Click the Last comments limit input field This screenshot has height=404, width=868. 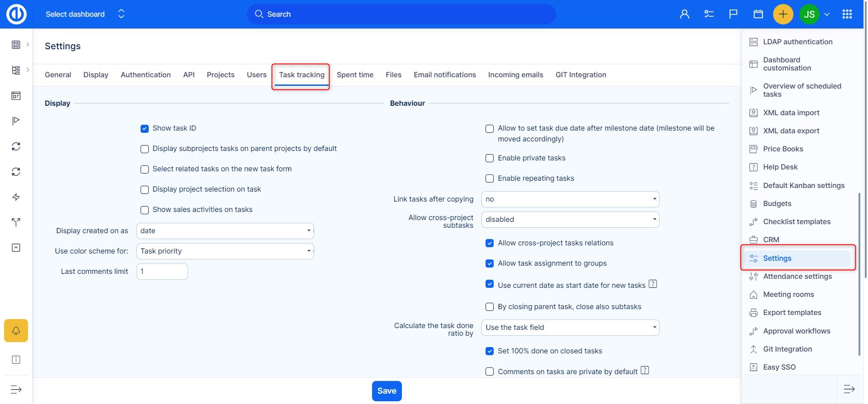coord(162,272)
